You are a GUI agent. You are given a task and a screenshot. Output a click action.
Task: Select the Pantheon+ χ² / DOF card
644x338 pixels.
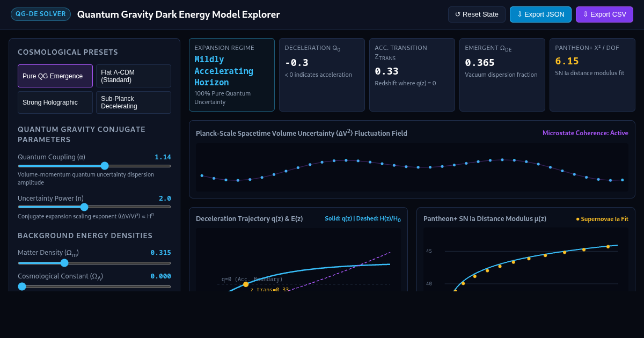(x=592, y=75)
